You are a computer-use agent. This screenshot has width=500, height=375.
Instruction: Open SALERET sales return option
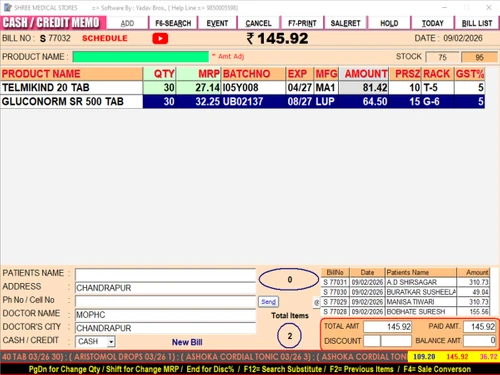pos(345,23)
